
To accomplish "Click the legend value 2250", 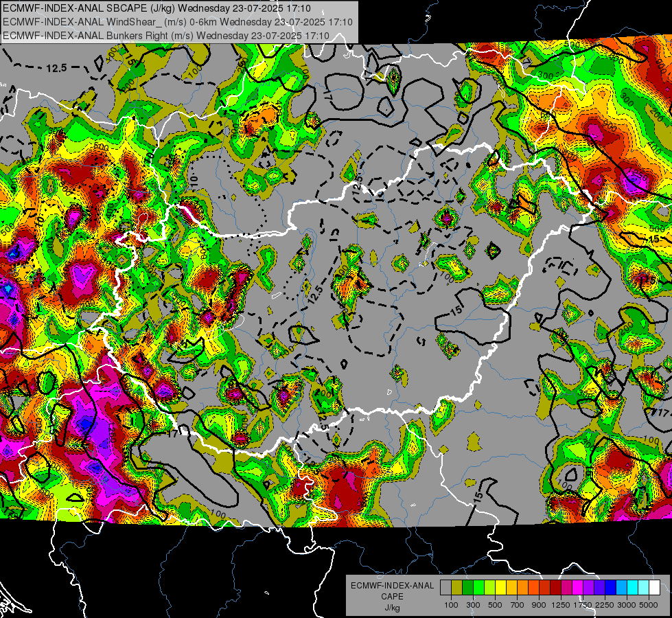I will pyautogui.click(x=605, y=605).
